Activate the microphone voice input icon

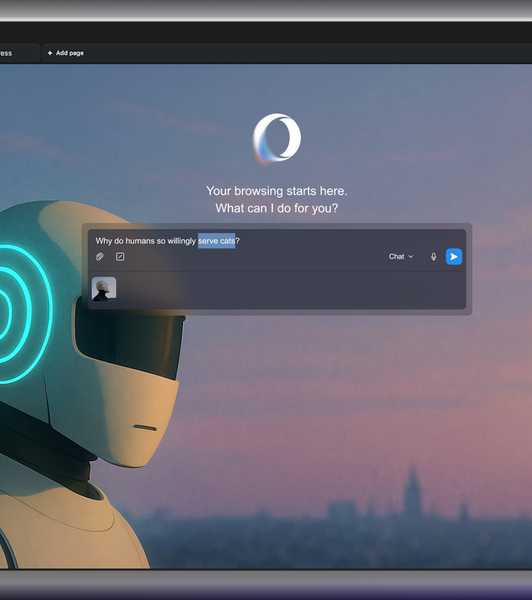433,257
